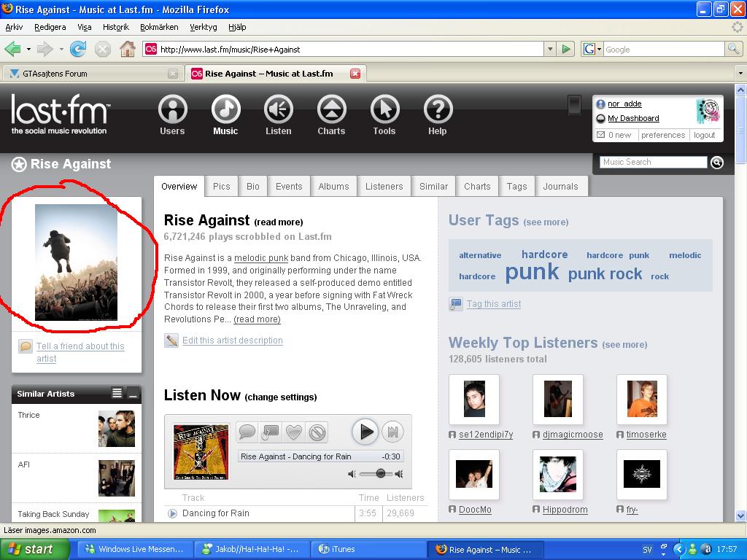Mute the player with speaker icon
Viewport: 747px width, 560px height.
click(x=352, y=474)
